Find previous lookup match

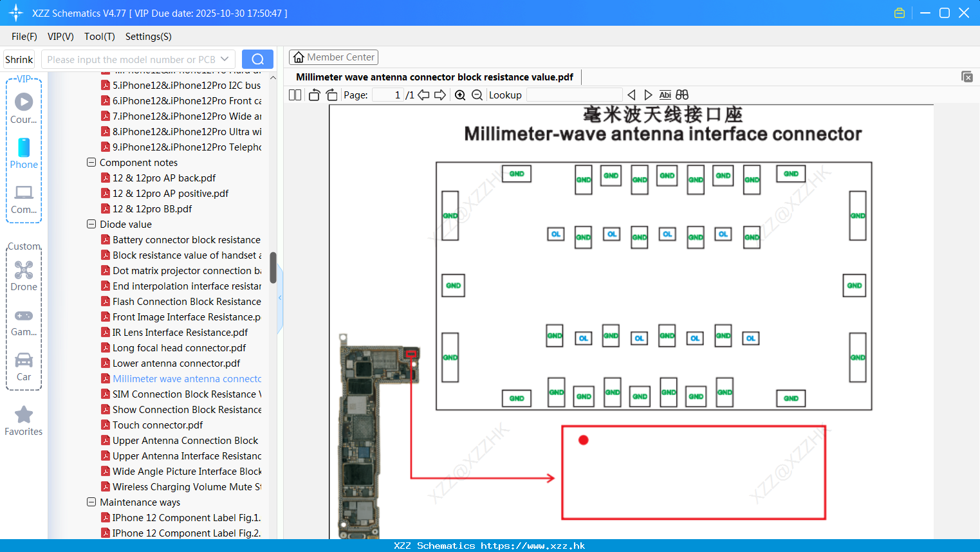(x=631, y=95)
